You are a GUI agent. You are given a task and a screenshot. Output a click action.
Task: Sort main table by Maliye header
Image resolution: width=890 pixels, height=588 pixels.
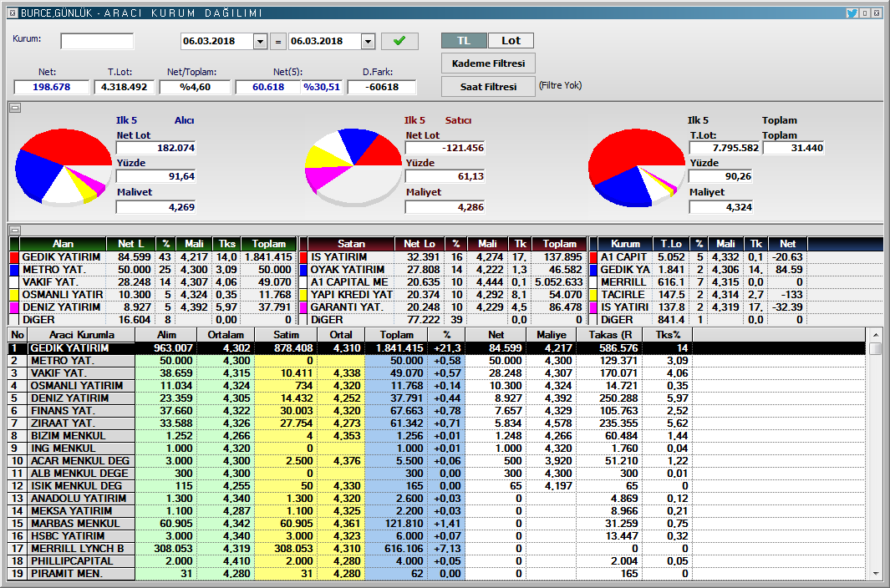[x=552, y=335]
